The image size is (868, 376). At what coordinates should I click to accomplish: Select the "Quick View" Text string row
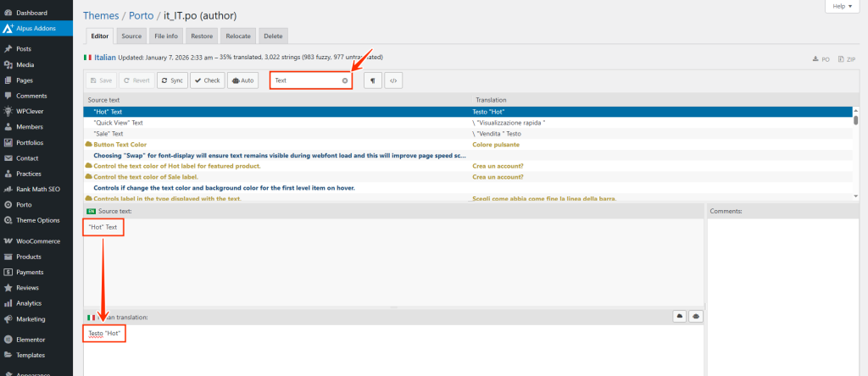[118, 122]
